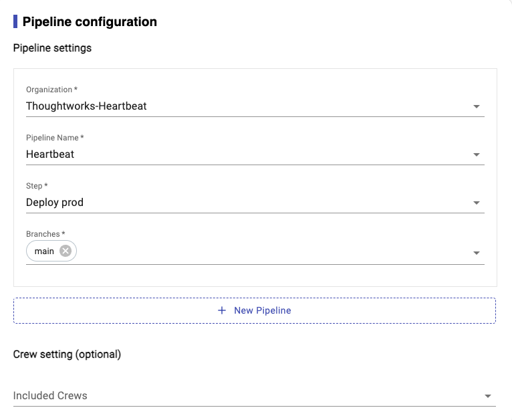Click the Included Crews dropdown arrow
The width and height of the screenshot is (512, 420).
tap(487, 396)
